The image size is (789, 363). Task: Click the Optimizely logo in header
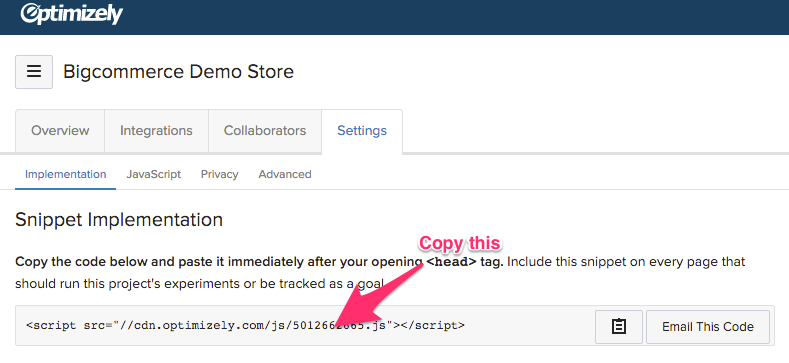71,12
